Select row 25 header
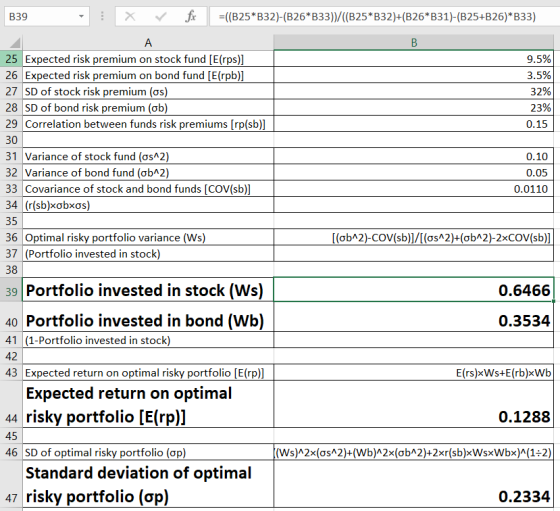Image resolution: width=560 pixels, height=511 pixels. [x=11, y=59]
